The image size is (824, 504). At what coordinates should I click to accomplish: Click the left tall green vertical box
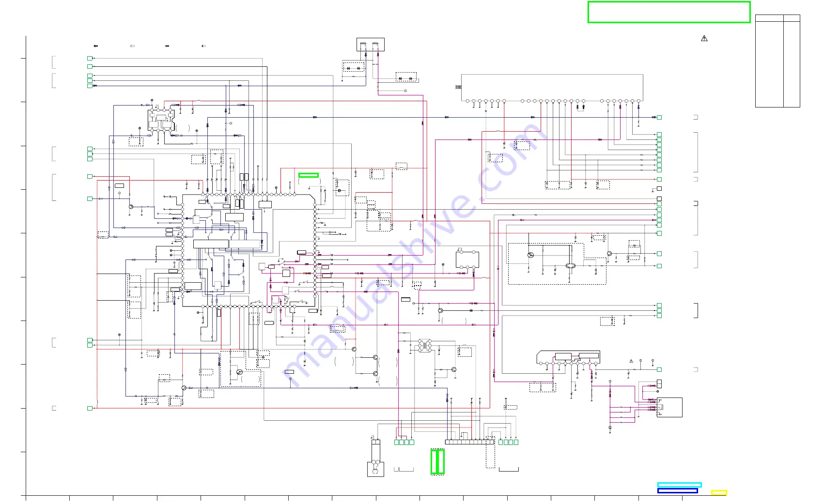pos(434,461)
